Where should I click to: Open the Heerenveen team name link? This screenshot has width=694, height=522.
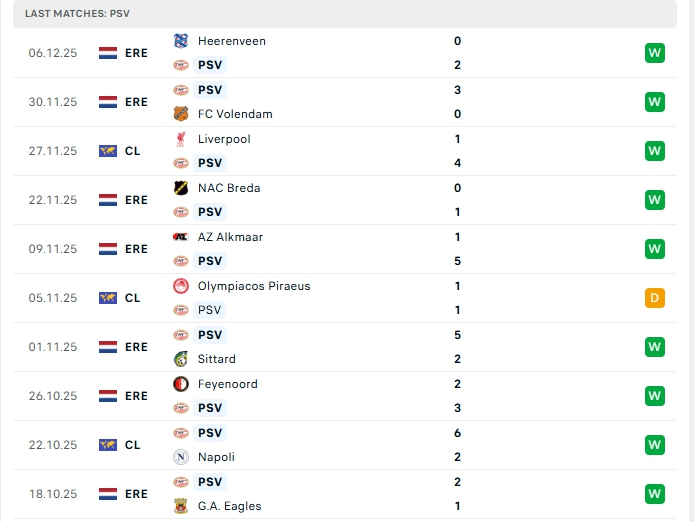click(x=232, y=41)
